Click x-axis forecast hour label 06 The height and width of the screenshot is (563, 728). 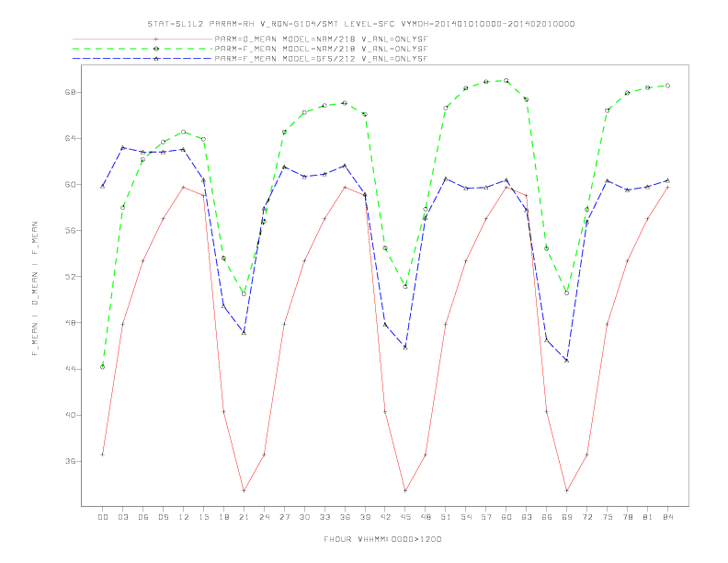click(x=143, y=517)
